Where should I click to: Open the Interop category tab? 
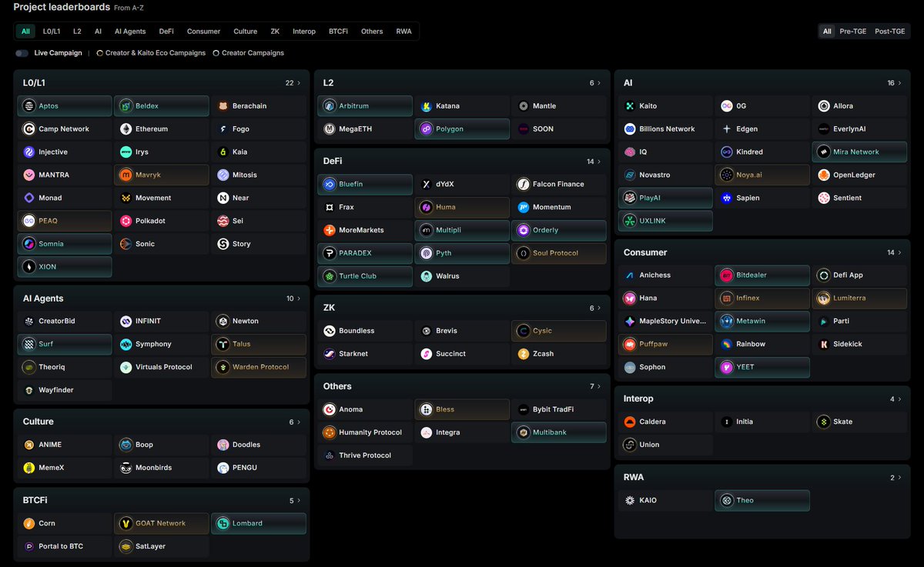click(304, 32)
